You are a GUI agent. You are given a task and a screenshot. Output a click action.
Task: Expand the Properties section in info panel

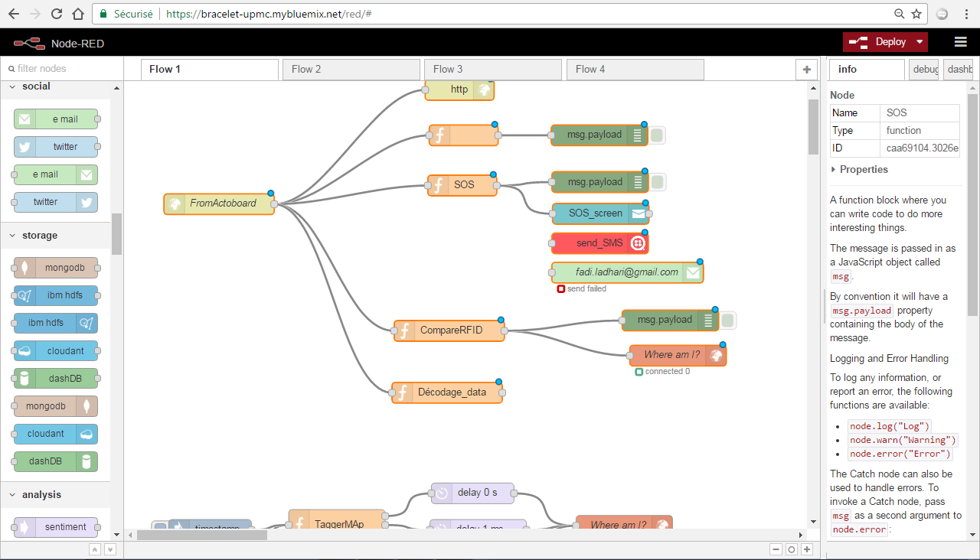(x=859, y=170)
